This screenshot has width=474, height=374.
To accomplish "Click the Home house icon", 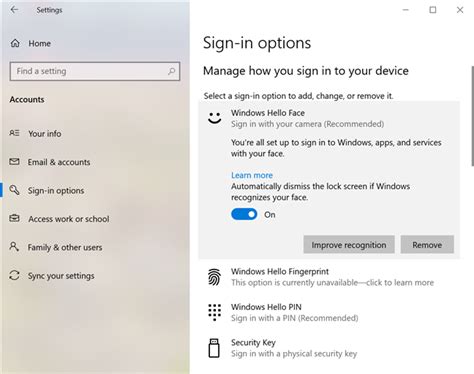I will 15,43.
